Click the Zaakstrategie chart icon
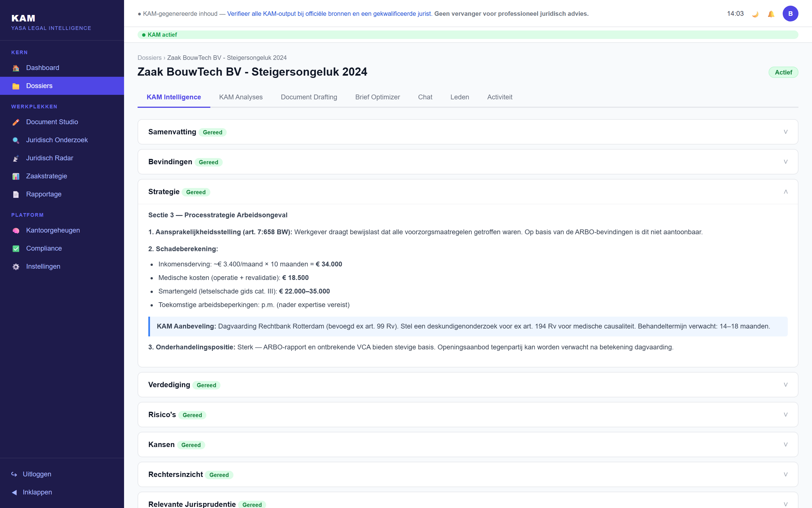The image size is (812, 508). point(16,177)
